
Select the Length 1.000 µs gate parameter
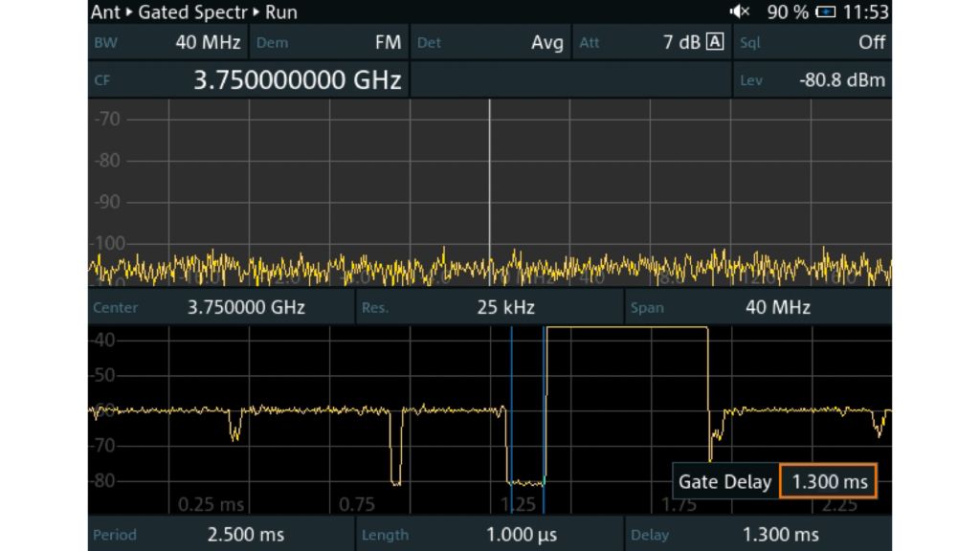(x=490, y=534)
